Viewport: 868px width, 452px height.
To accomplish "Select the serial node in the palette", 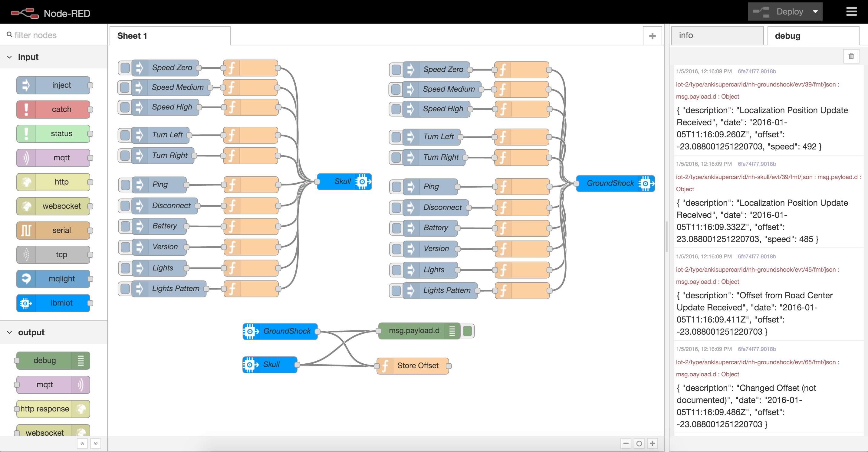I will pos(54,230).
